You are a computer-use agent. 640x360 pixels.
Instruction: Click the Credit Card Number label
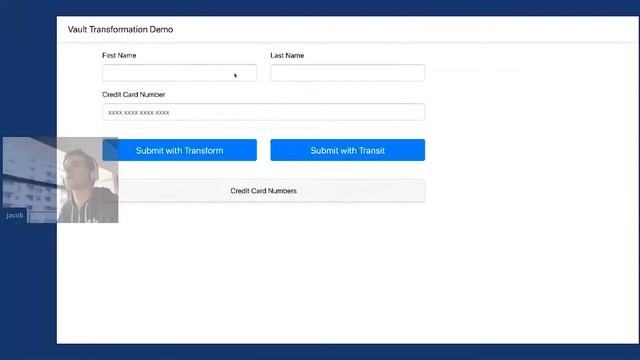(133, 95)
